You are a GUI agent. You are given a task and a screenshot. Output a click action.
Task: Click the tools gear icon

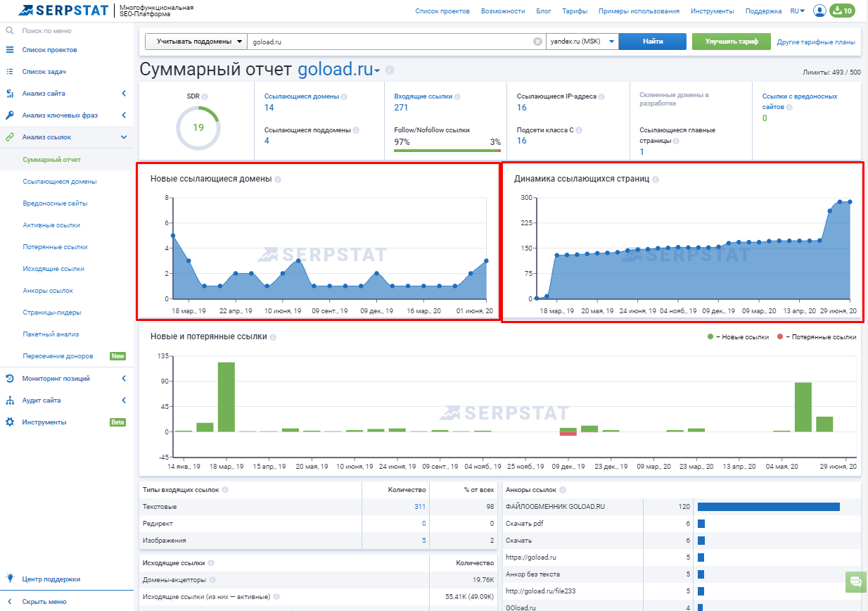(10, 422)
